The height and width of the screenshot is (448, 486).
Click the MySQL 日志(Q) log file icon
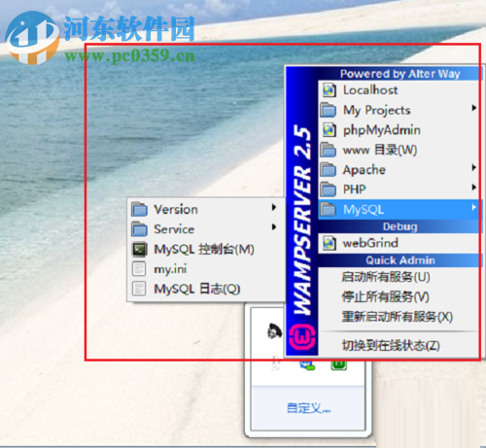(x=139, y=289)
